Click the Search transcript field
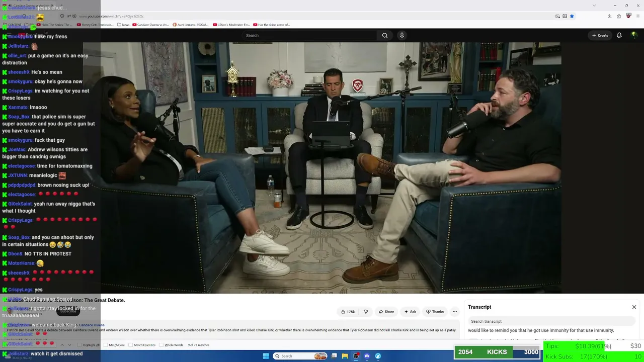The image size is (644, 362). 552,321
